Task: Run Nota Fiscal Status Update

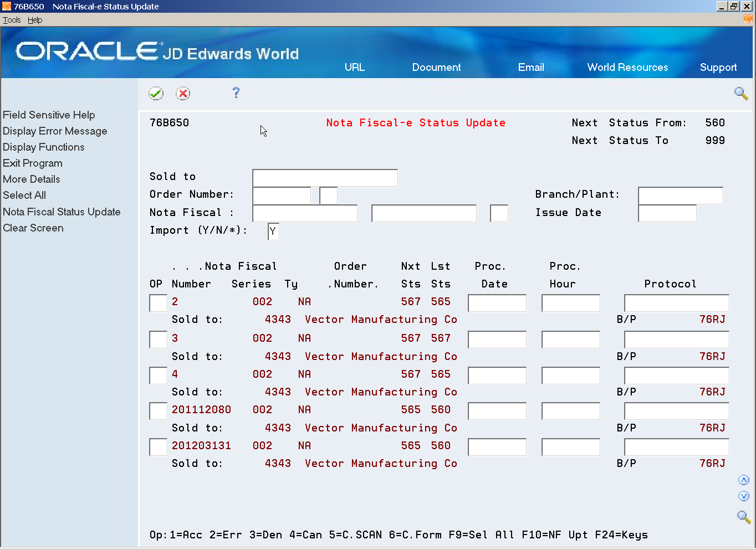Action: pyautogui.click(x=62, y=212)
